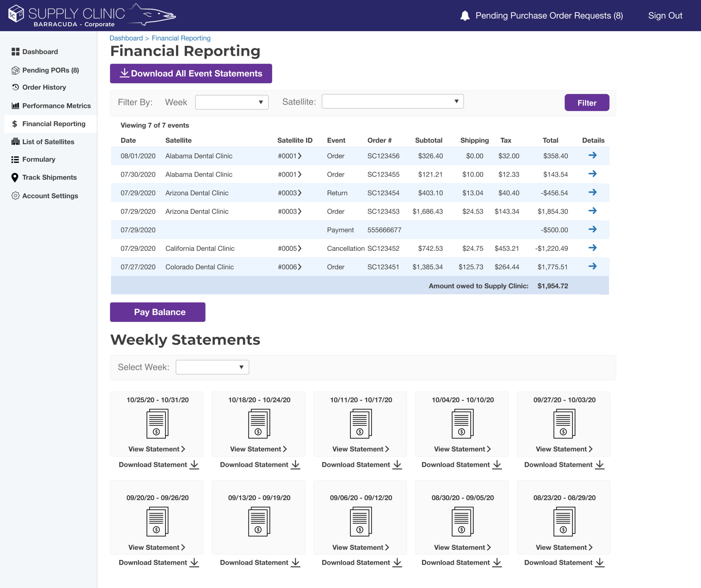Click the List of Satellites building icon

tap(15, 142)
